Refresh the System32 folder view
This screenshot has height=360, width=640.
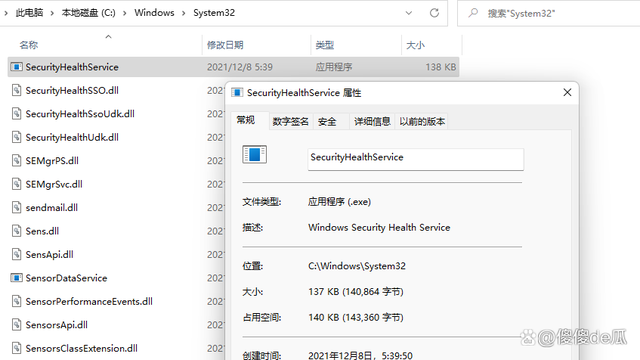tap(434, 13)
